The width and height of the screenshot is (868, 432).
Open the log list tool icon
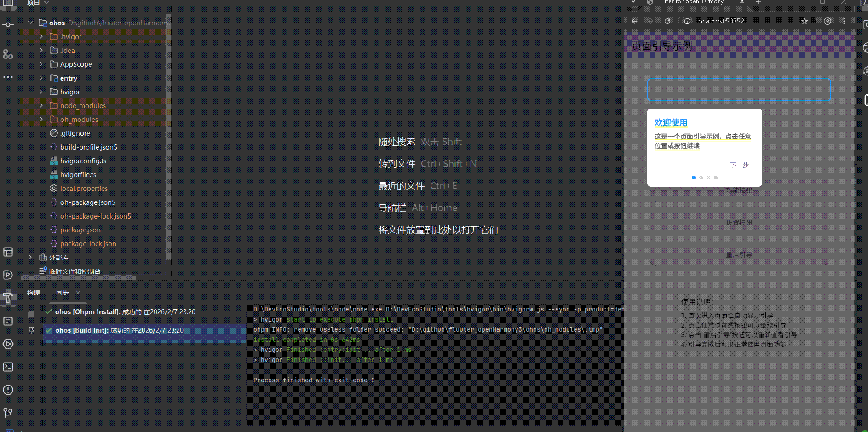[x=8, y=321]
